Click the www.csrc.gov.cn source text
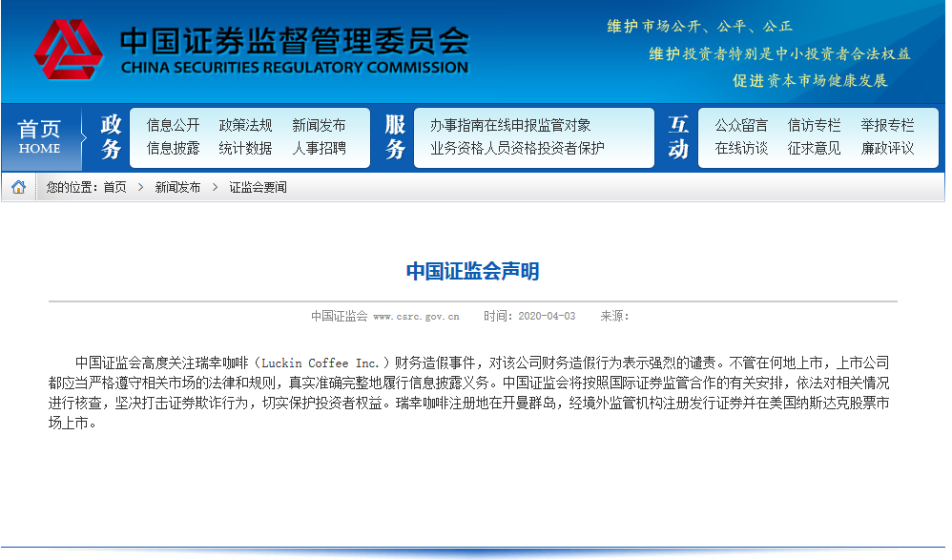 coord(416,317)
